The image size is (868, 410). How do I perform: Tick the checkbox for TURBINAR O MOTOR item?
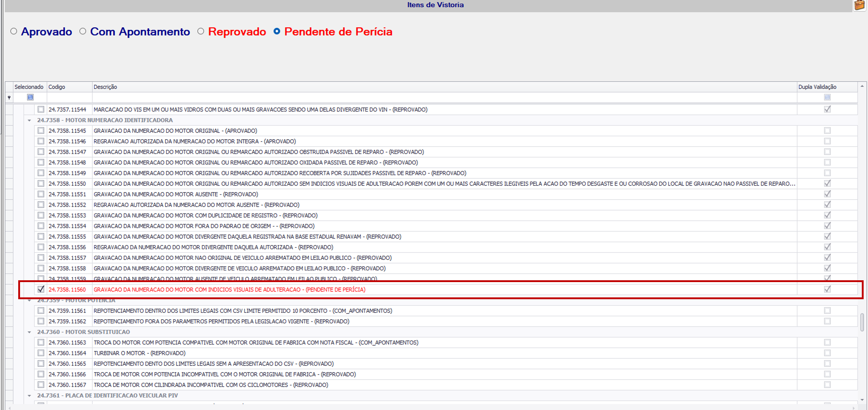pos(41,353)
